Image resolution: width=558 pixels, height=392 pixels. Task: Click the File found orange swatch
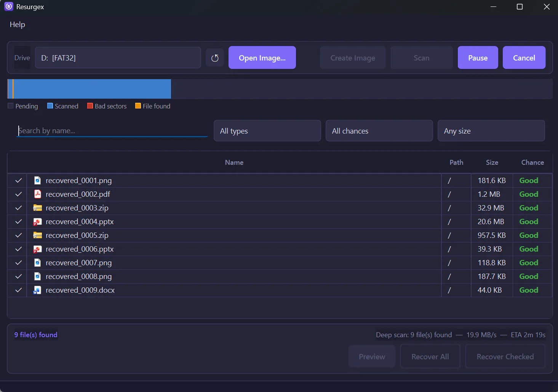(x=138, y=106)
